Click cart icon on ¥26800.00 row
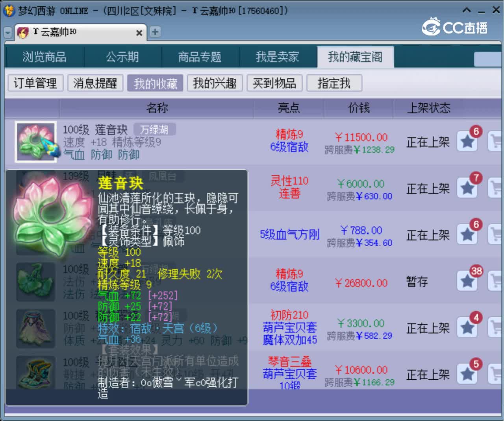The width and height of the screenshot is (504, 421). coord(495,281)
